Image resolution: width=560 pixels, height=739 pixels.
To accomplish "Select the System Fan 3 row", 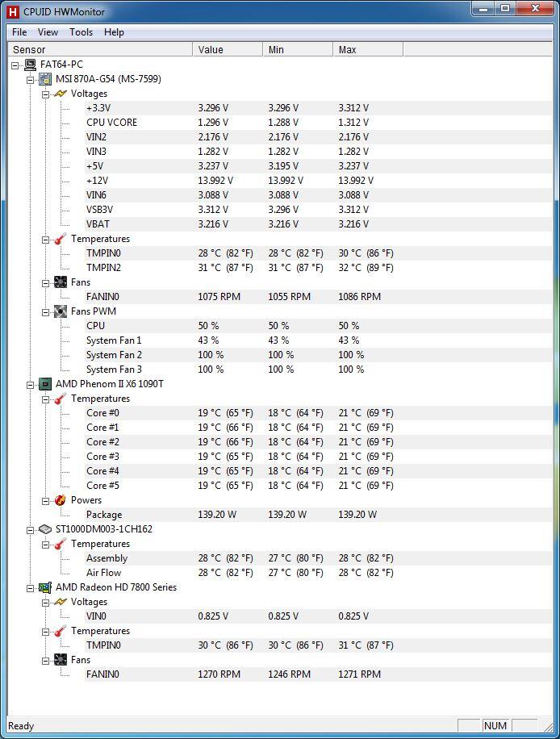I will 318,369.
